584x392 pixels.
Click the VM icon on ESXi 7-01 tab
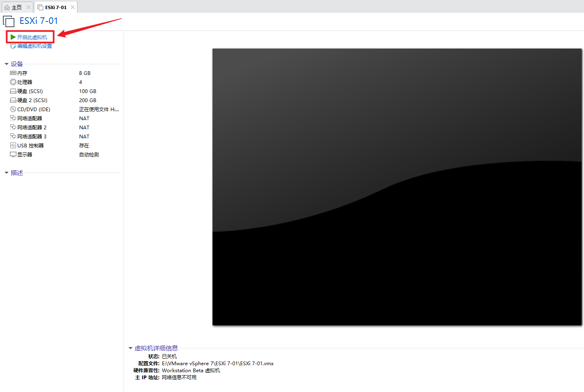tap(40, 7)
